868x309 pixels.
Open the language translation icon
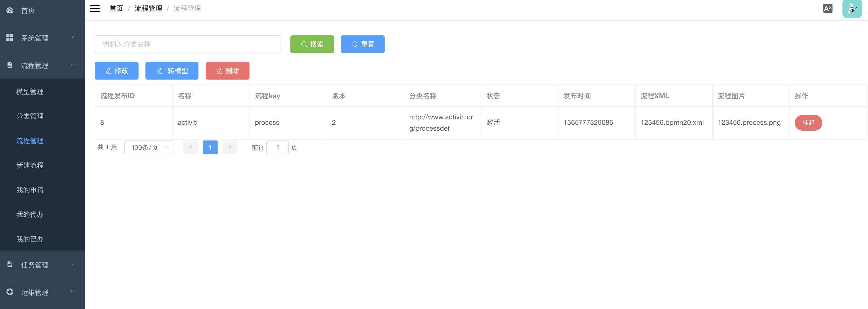click(x=828, y=8)
